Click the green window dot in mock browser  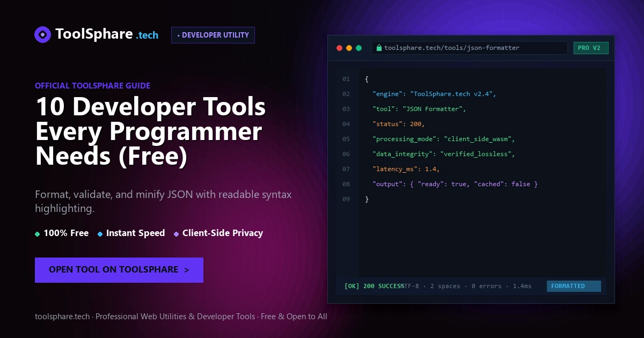(x=358, y=48)
